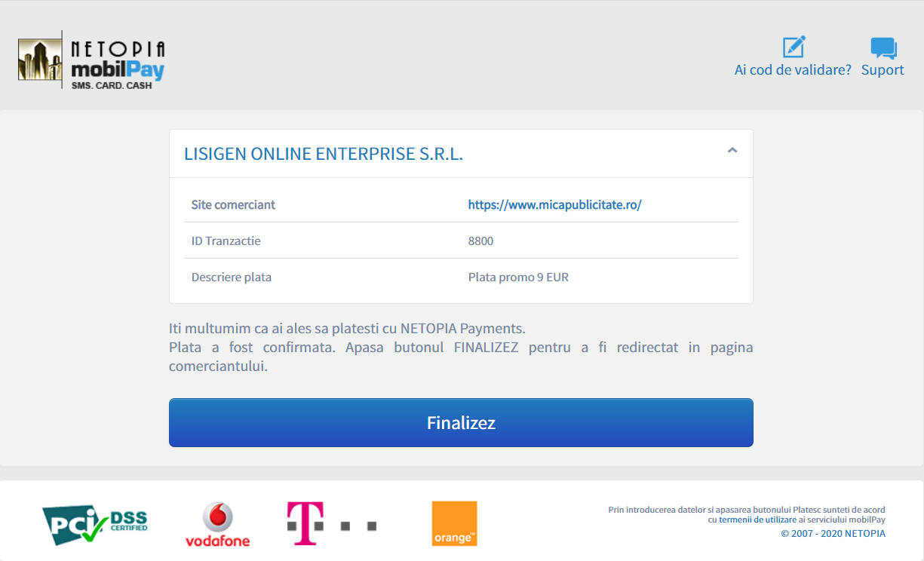Visit the micapublicitate.ro merchant site link
Image resolution: width=924 pixels, height=561 pixels.
click(554, 204)
